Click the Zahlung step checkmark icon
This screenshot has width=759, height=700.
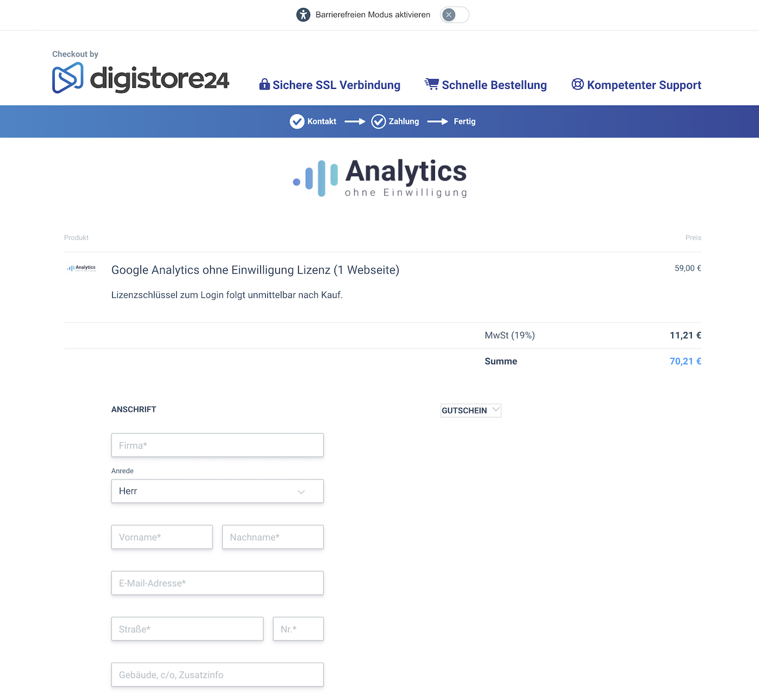pos(378,121)
